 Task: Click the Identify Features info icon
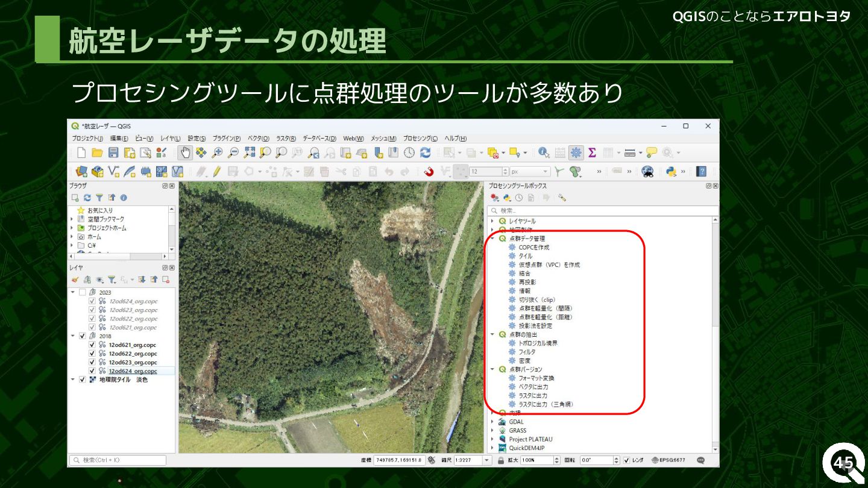[x=544, y=153]
